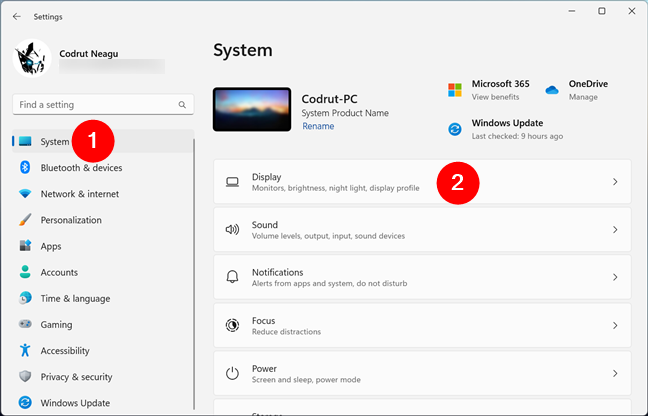Click the desktop wallpaper thumbnail
Screen dimensions: 648x416
[253, 108]
